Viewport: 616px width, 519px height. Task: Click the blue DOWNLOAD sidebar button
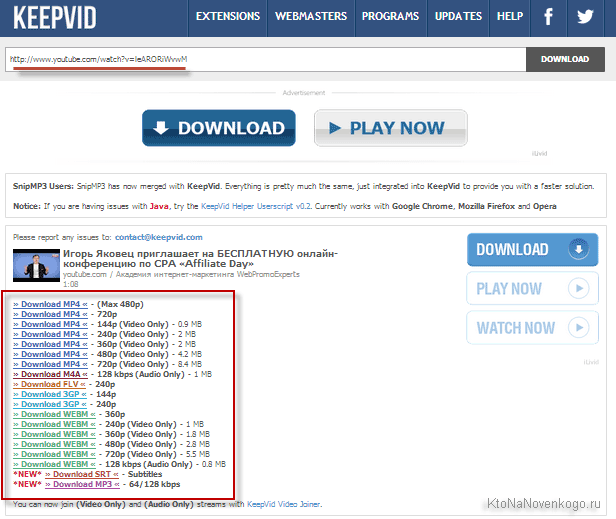pyautogui.click(x=532, y=249)
